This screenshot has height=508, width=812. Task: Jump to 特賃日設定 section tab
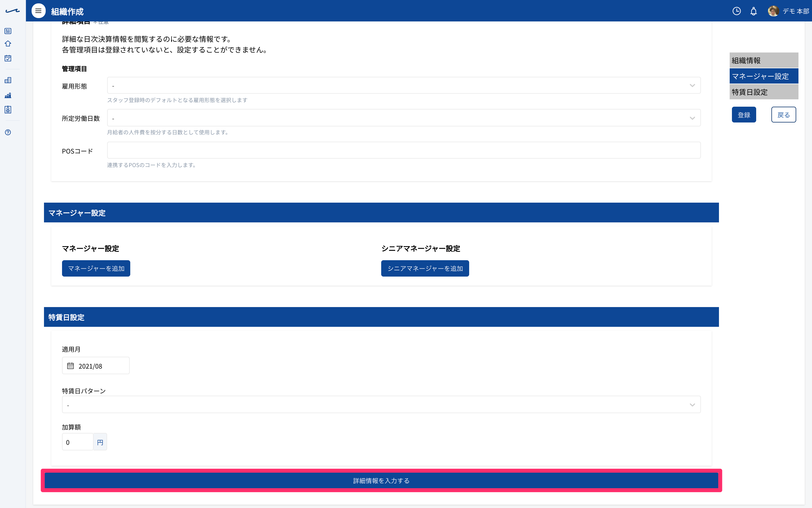[764, 92]
